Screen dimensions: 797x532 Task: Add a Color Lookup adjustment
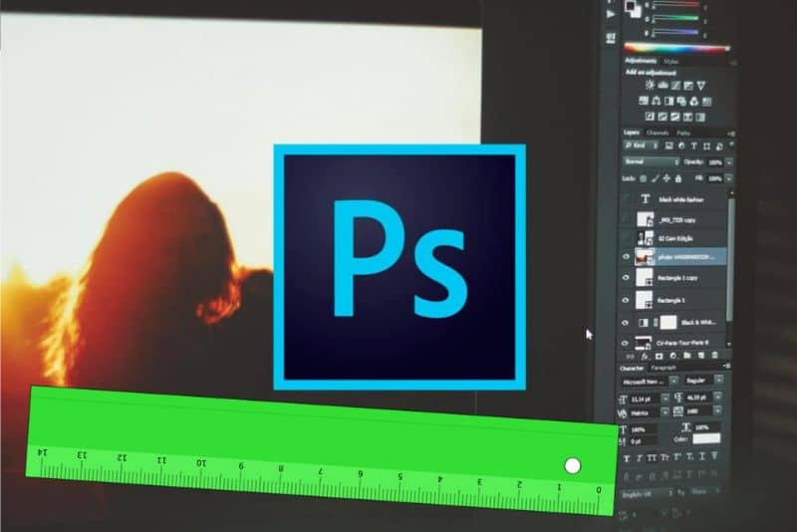[706, 102]
